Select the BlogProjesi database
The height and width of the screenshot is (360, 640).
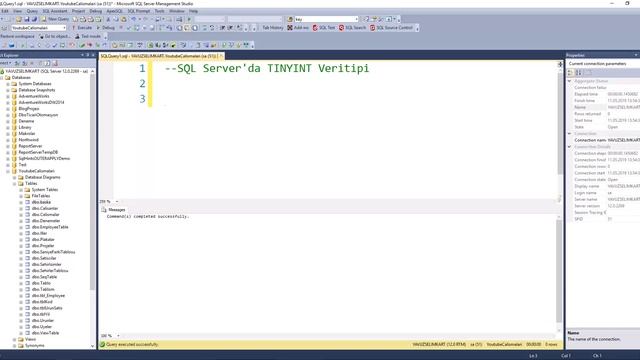click(29, 109)
